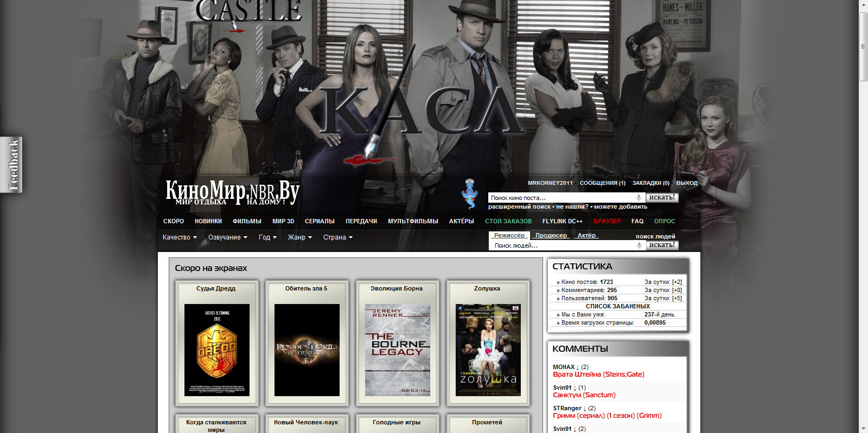The width and height of the screenshot is (868, 433).
Task: Expand the Качество dropdown
Action: point(180,237)
